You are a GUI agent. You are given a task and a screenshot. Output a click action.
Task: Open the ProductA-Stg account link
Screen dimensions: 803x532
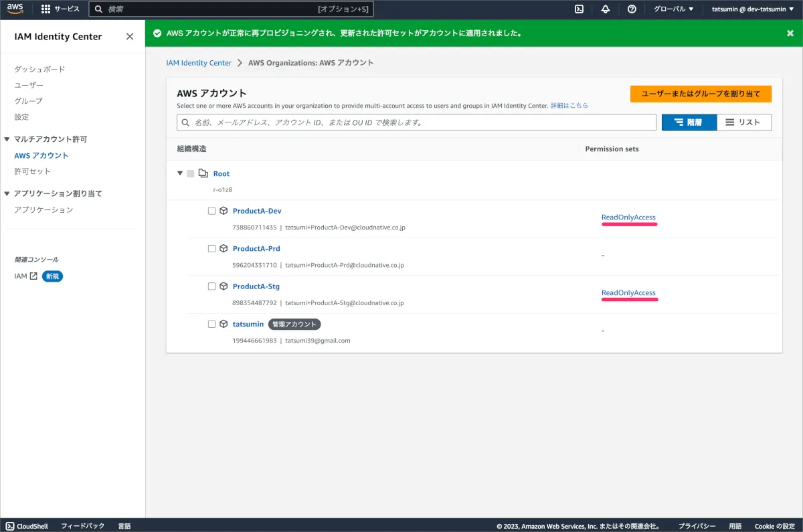[256, 286]
